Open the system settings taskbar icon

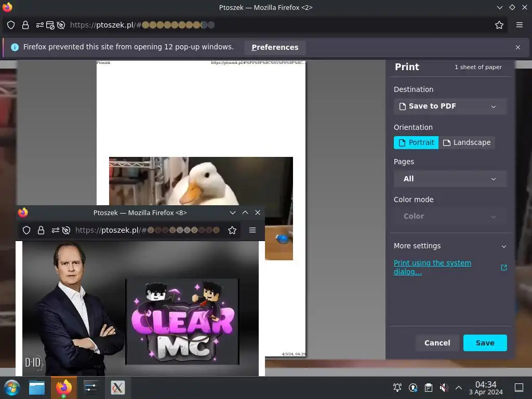pos(90,388)
